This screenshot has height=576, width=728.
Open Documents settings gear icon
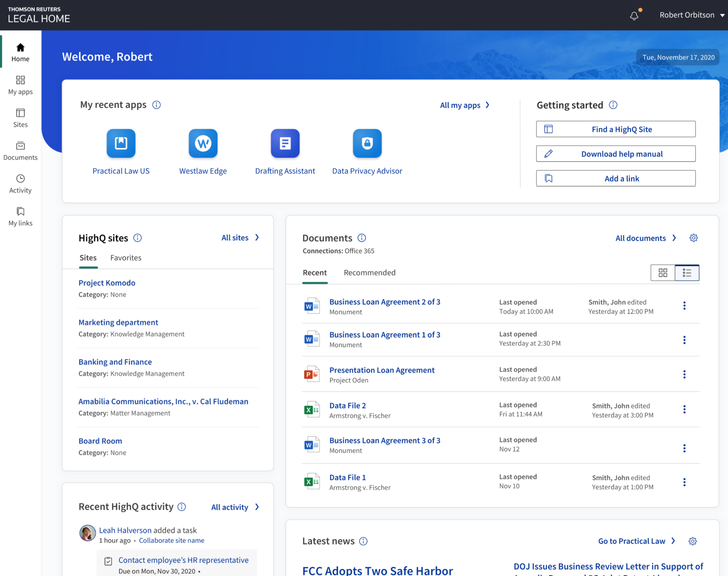[x=693, y=238]
